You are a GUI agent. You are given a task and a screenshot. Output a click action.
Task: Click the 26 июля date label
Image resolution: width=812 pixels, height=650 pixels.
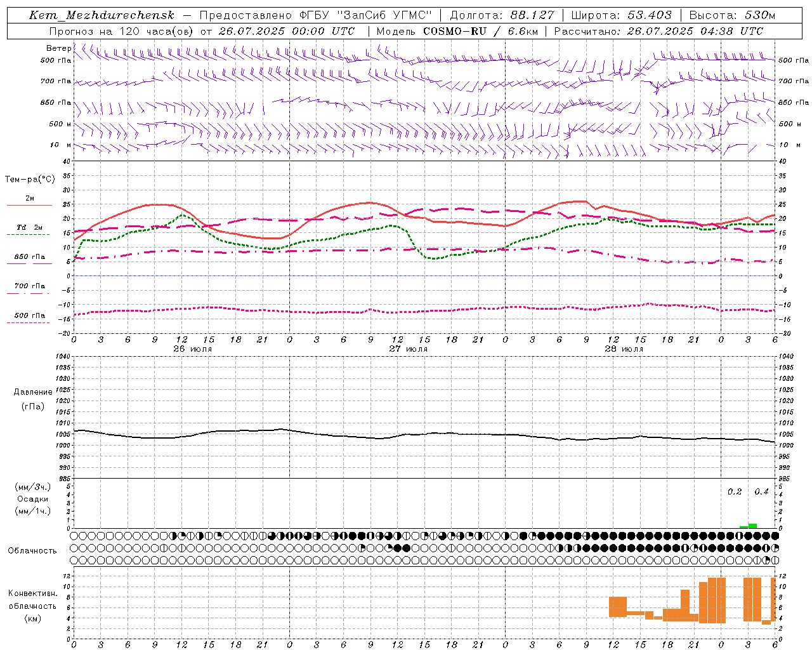point(193,349)
